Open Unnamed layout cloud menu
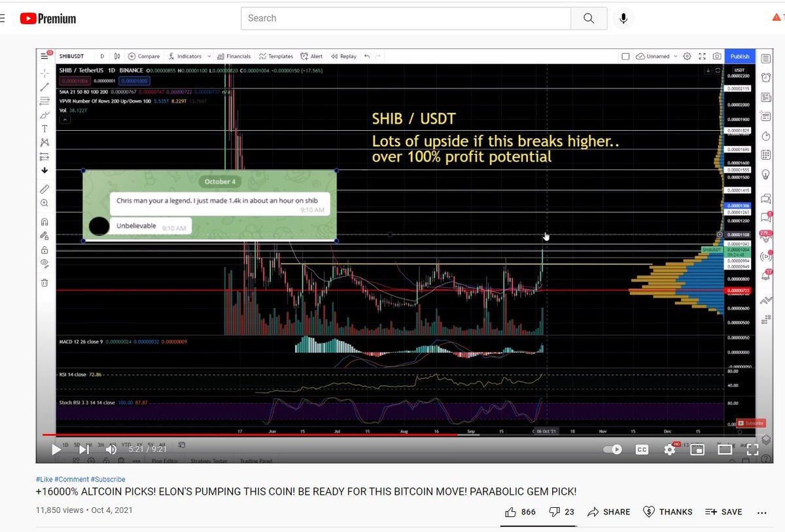Viewport: 785px width, 532px height. tap(657, 56)
